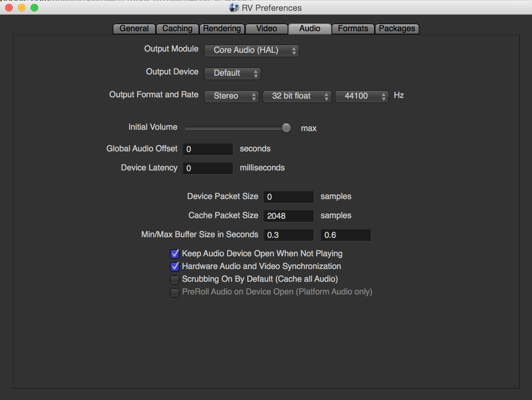Go to the Video tab
The width and height of the screenshot is (532, 400).
(267, 29)
